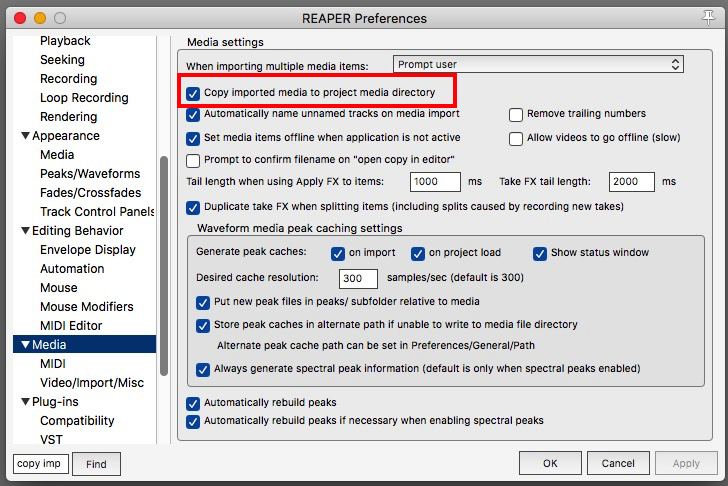Collapse the Appearance tree section
This screenshot has height=486, width=728.
pyautogui.click(x=26, y=136)
